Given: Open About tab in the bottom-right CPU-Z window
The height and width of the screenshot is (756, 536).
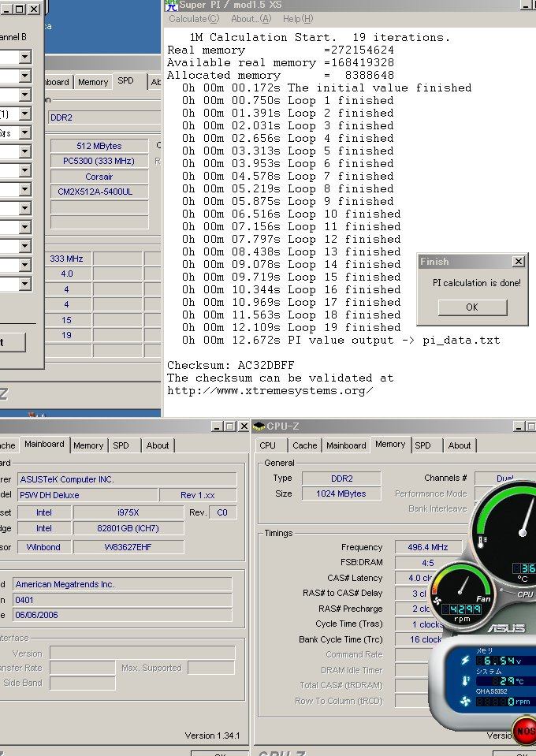Looking at the screenshot, I should 460,445.
